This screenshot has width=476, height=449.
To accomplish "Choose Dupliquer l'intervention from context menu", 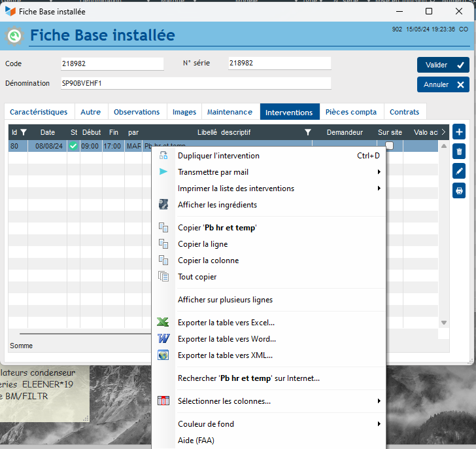I will coord(218,156).
